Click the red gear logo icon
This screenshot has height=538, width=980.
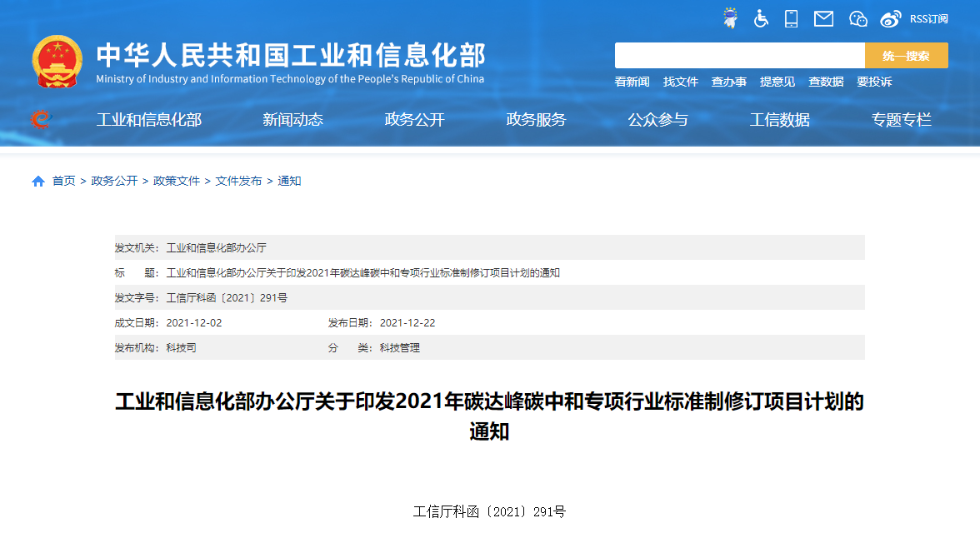[x=39, y=120]
